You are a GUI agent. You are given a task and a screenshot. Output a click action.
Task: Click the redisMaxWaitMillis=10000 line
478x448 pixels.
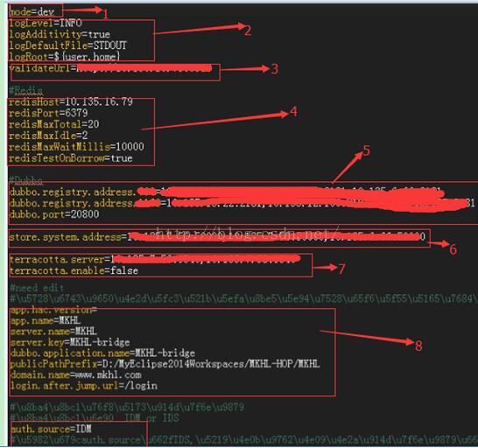76,147
